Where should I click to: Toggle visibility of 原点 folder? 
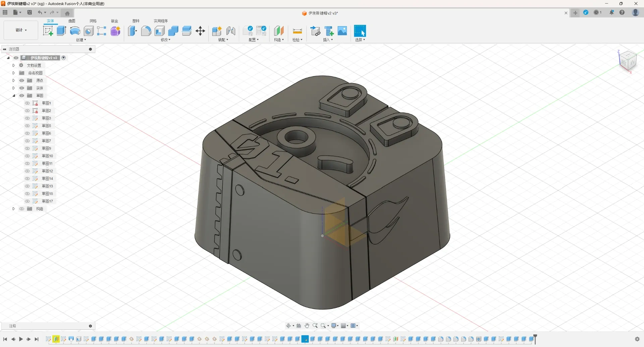pos(22,80)
